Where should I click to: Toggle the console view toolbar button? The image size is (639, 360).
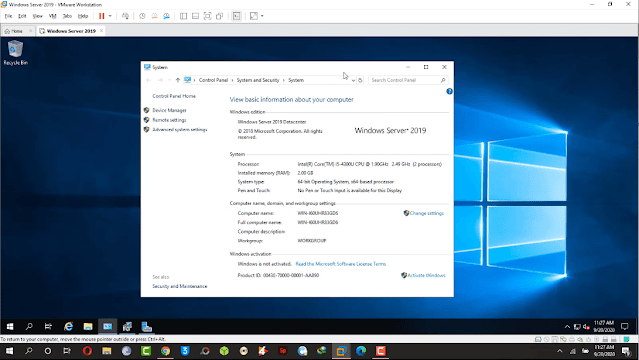click(236, 16)
